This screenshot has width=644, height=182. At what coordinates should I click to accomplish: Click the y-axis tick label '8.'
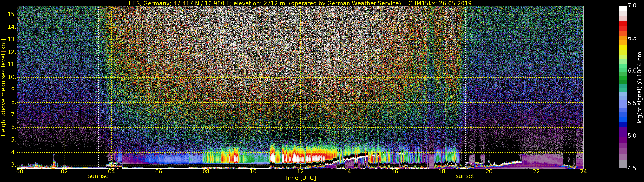[x=13, y=102]
